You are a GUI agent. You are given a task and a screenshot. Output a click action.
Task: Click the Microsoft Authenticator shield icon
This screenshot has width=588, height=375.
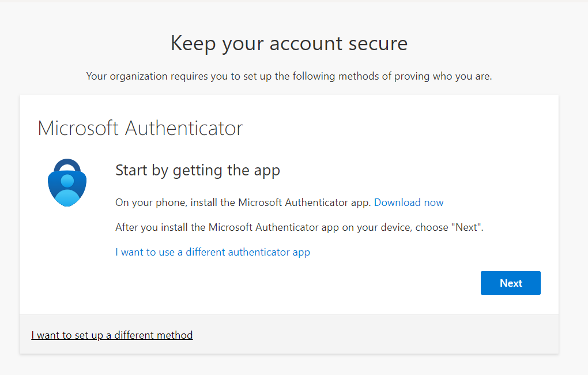pos(67,183)
